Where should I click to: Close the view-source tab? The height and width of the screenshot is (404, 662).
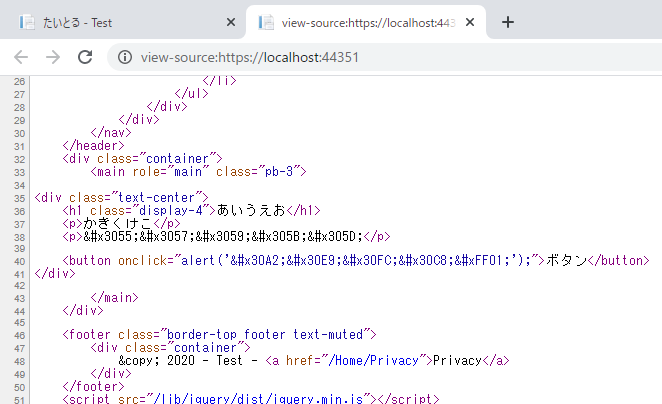(x=470, y=22)
